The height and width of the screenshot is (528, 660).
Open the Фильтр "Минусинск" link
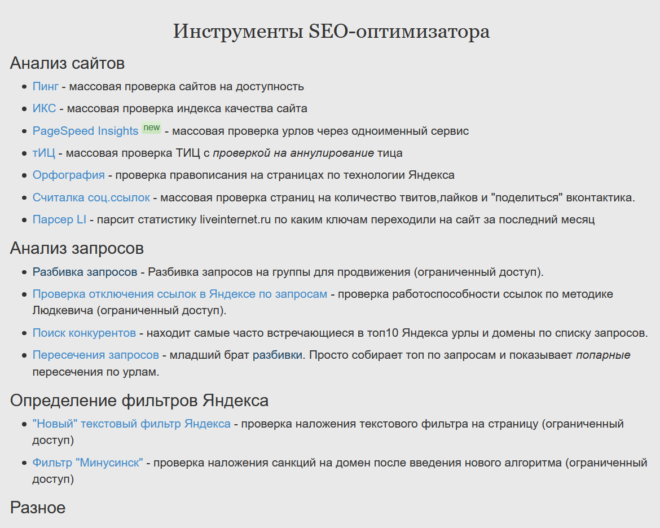(88, 463)
